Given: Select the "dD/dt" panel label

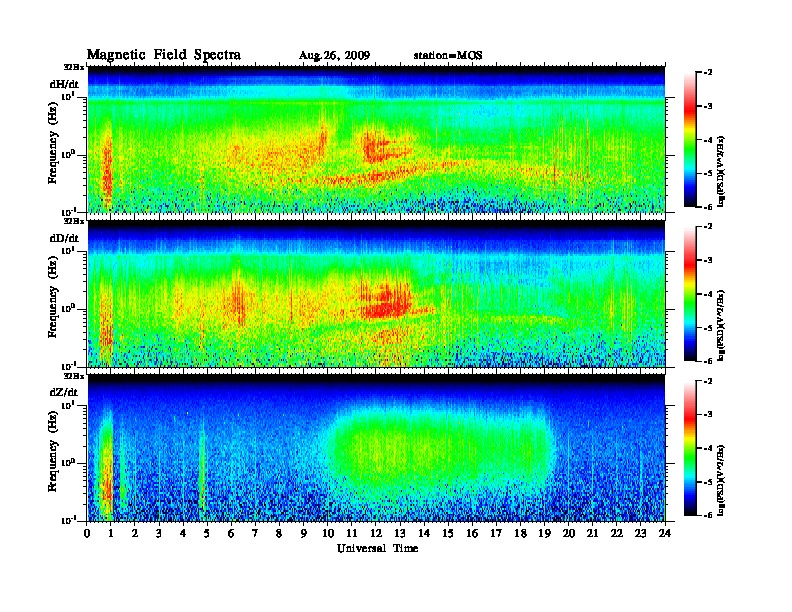Looking at the screenshot, I should click(64, 238).
